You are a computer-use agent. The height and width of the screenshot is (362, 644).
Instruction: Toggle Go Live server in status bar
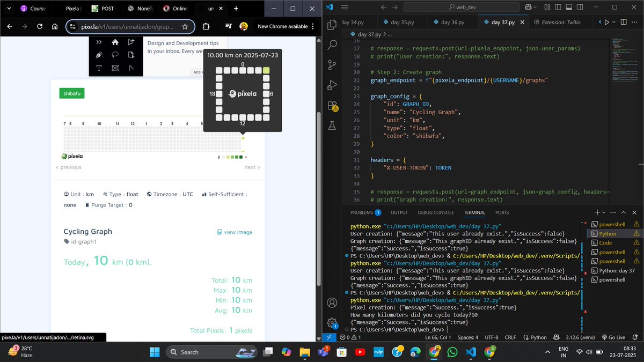613,337
